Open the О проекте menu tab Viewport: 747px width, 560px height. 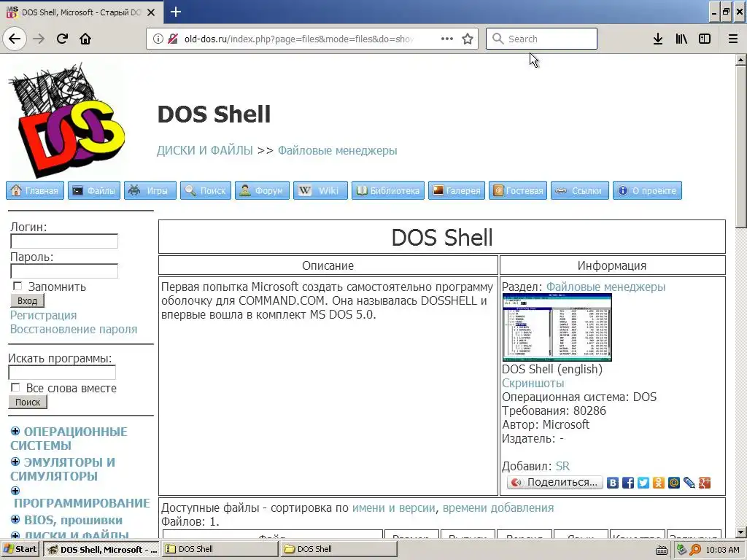[648, 190]
